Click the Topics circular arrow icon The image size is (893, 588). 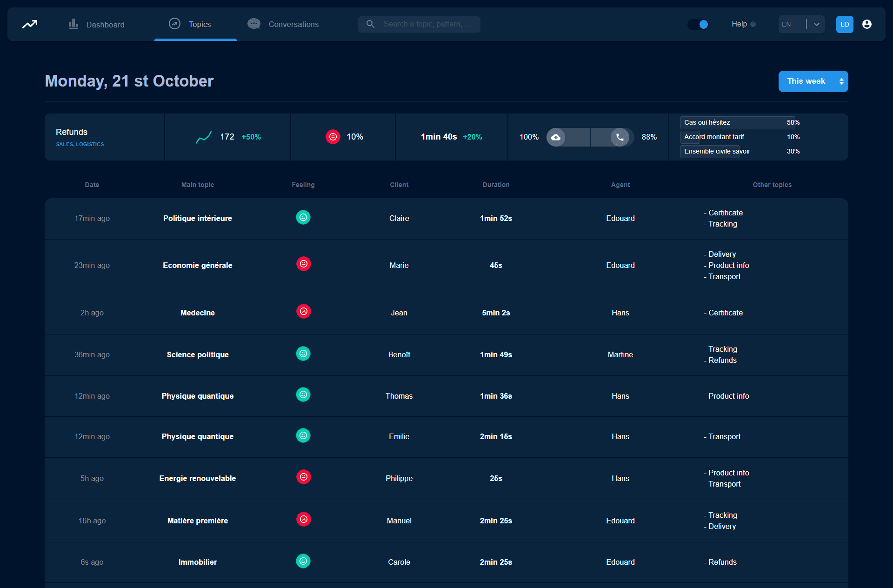click(x=174, y=24)
